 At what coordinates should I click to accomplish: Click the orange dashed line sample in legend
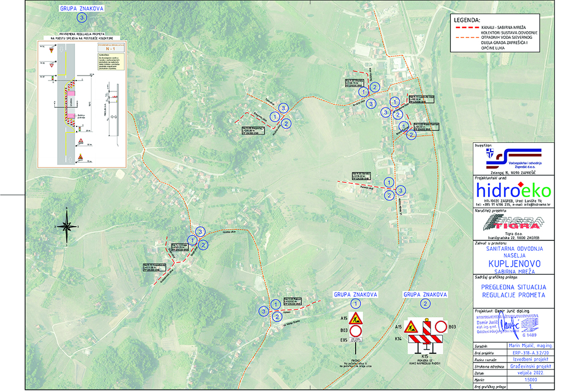(x=465, y=37)
